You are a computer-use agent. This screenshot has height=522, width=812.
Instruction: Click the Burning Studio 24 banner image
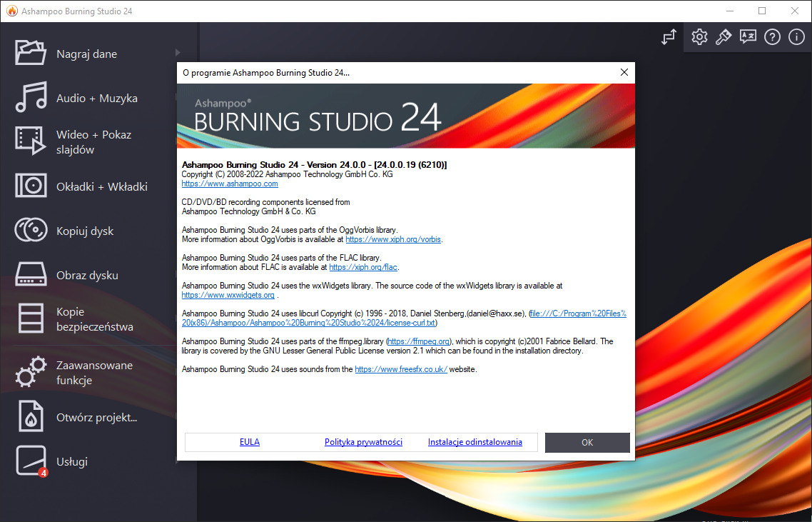point(405,116)
